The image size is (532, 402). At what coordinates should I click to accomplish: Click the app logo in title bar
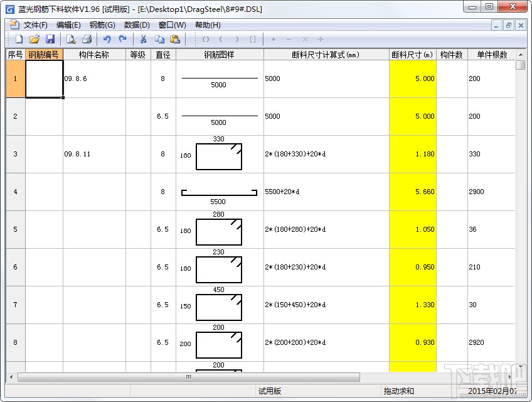[10, 9]
